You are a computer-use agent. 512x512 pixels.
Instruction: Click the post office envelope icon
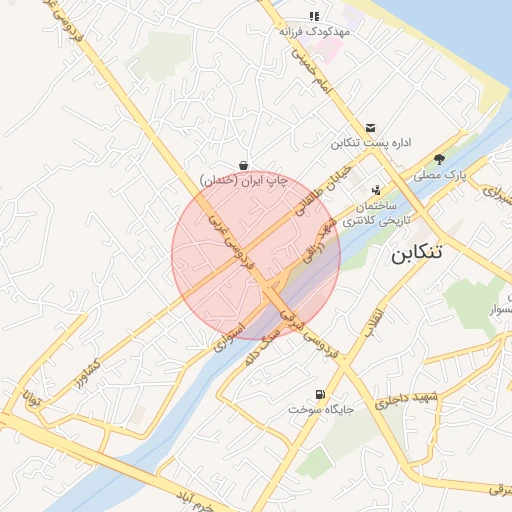tap(370, 128)
